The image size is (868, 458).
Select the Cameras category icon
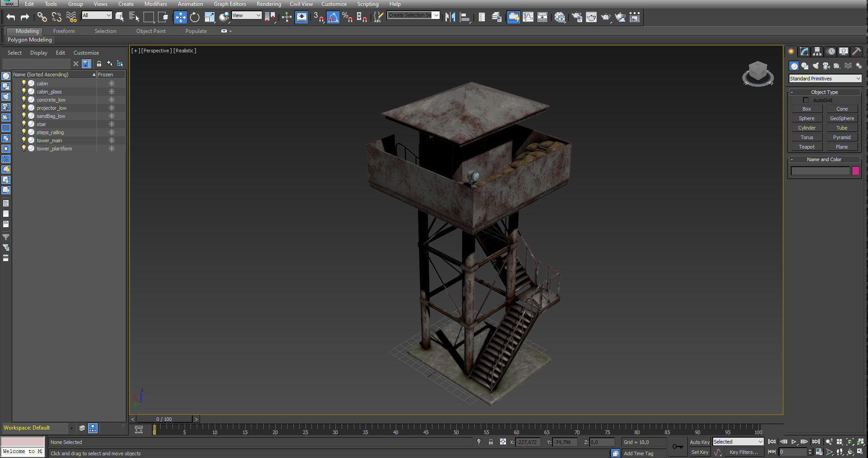(826, 66)
